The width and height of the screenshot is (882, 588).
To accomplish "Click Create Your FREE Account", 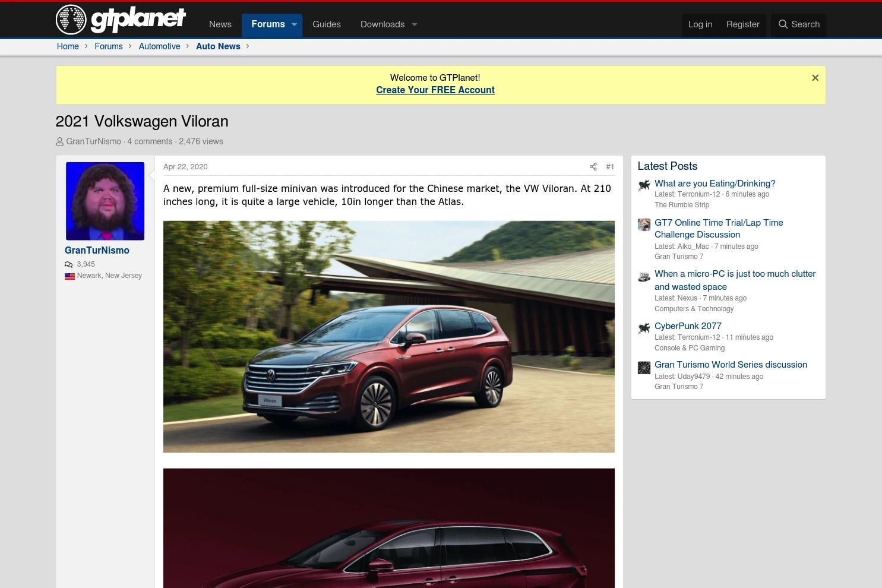I will pyautogui.click(x=435, y=90).
